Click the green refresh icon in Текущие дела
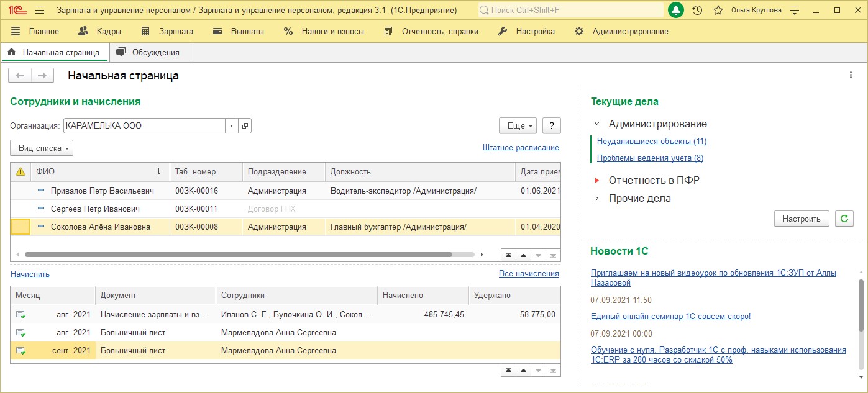Image resolution: width=868 pixels, height=393 pixels. [x=844, y=219]
